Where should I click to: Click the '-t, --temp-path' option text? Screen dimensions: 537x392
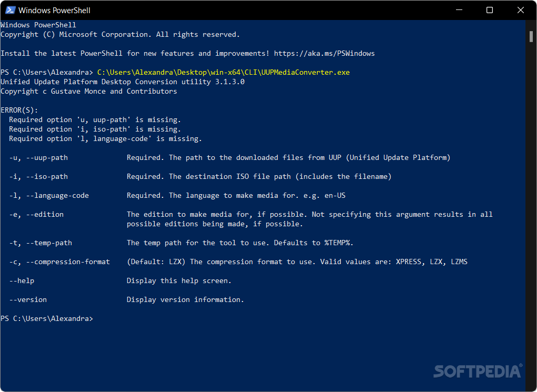tap(40, 243)
